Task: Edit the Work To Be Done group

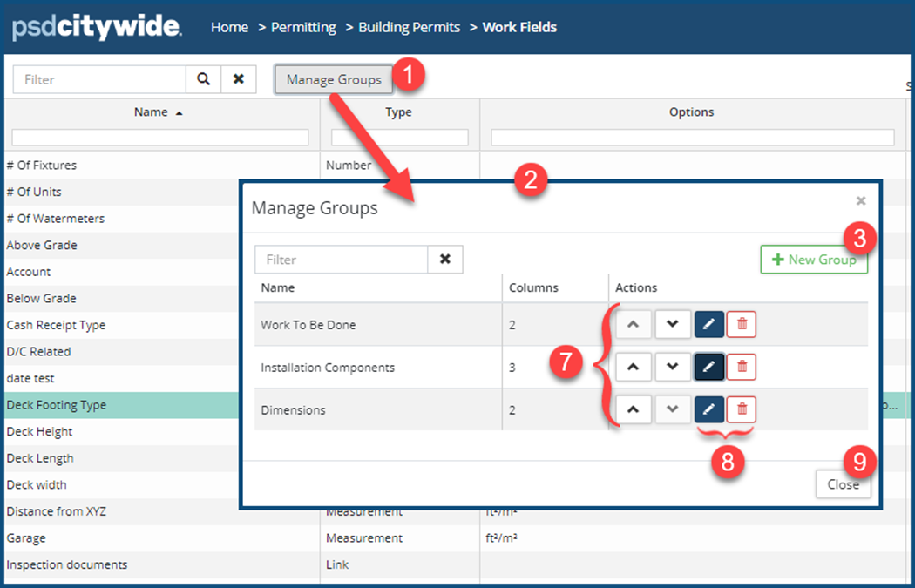Action: [708, 325]
